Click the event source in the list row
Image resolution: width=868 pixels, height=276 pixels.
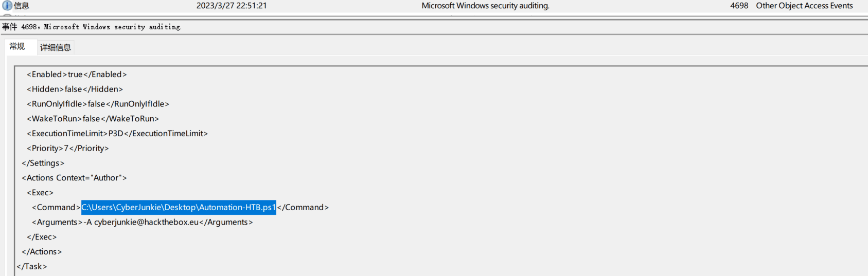485,6
